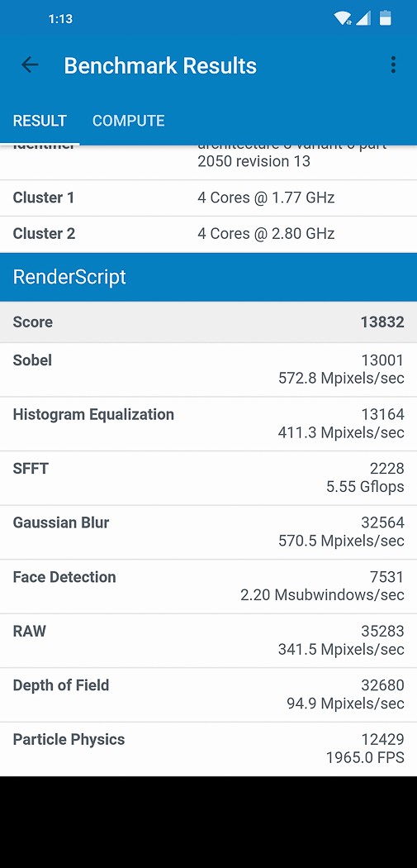
Task: Switch to the COMPUTE tab
Action: [x=128, y=121]
